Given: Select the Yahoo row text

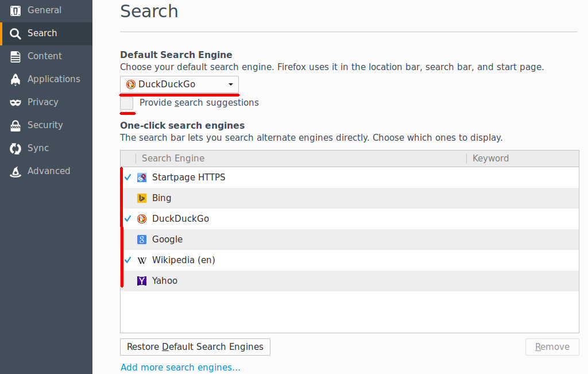Looking at the screenshot, I should (165, 280).
